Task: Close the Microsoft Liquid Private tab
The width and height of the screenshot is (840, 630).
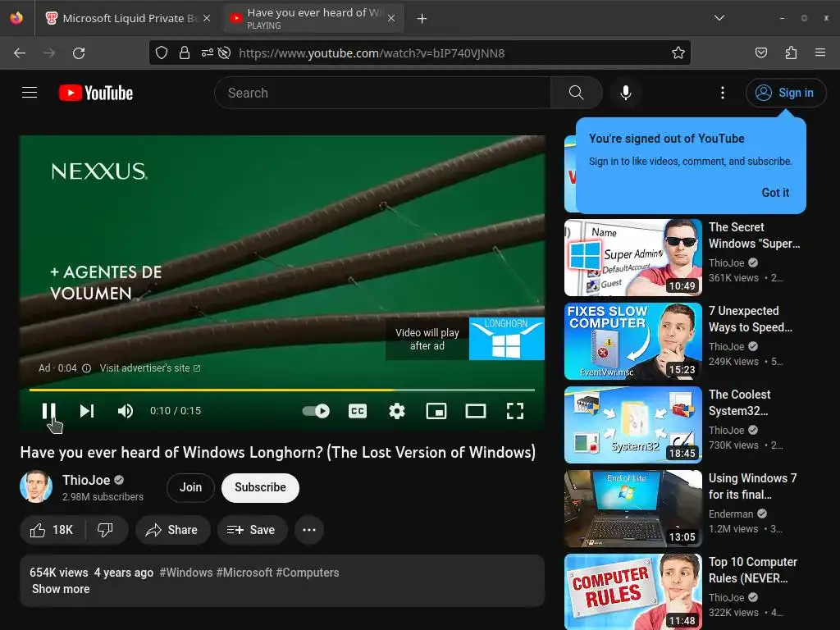Action: pyautogui.click(x=207, y=18)
